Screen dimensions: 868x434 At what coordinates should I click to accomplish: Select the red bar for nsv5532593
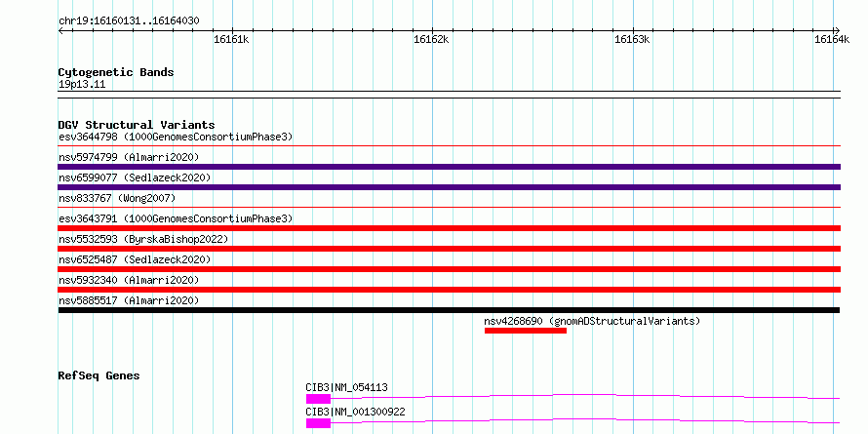tap(450, 249)
